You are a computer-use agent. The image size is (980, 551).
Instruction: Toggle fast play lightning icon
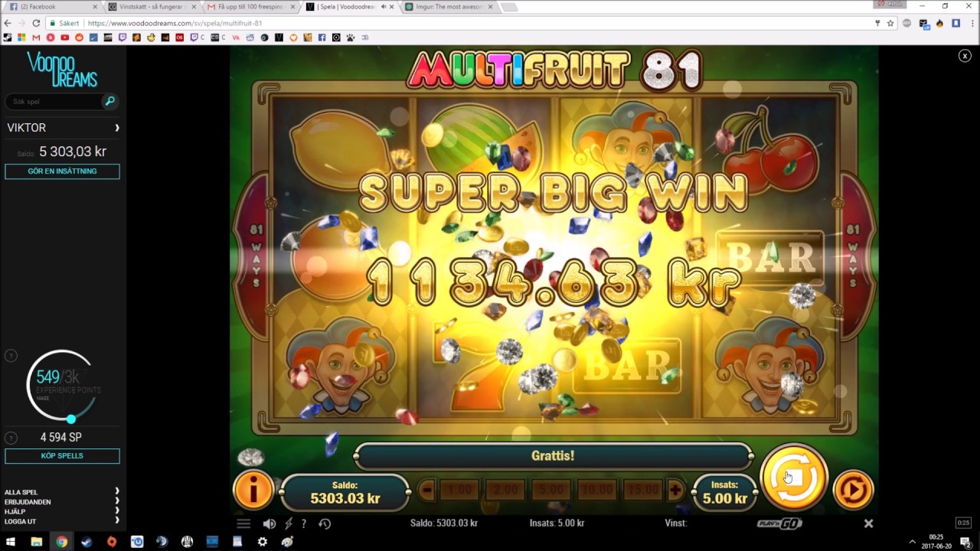pyautogui.click(x=289, y=523)
